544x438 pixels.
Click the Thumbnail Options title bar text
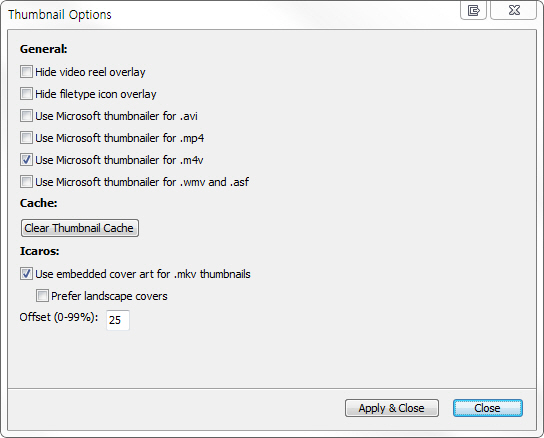click(60, 15)
